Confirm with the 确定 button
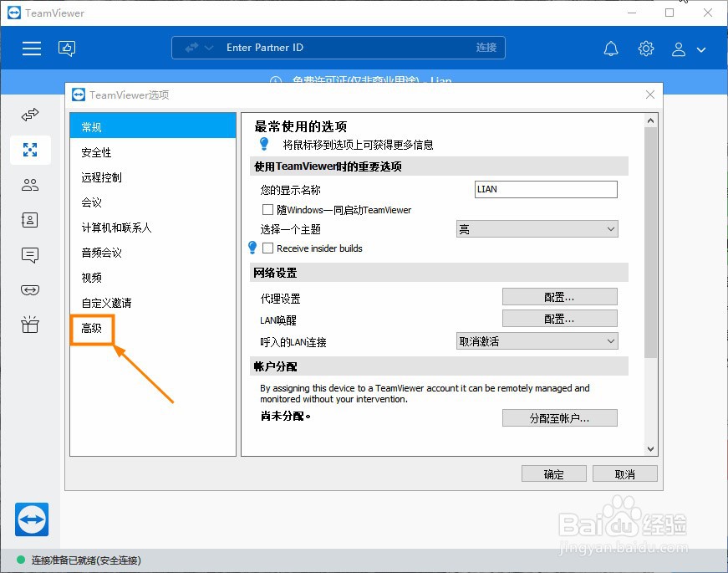Screen dimensions: 728x573 point(554,474)
